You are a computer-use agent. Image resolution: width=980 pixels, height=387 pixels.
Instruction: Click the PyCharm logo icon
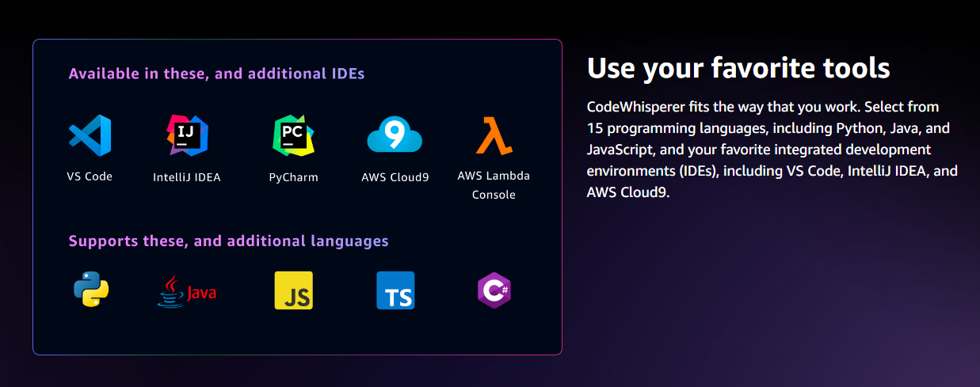coord(293,135)
